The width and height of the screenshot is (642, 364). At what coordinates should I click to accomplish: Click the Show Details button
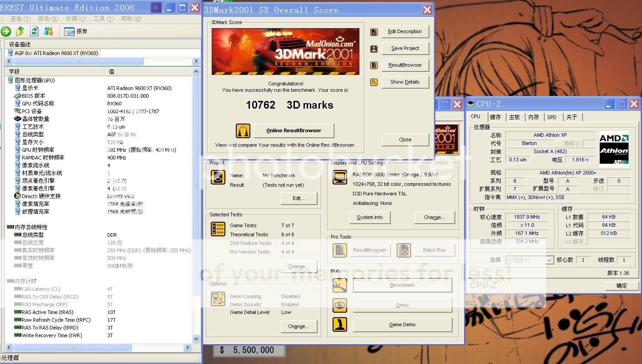point(405,82)
